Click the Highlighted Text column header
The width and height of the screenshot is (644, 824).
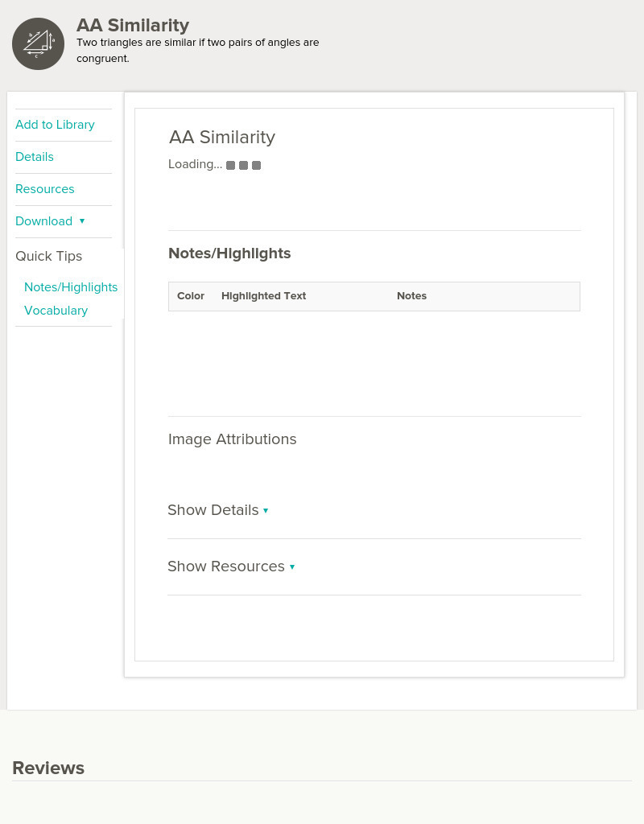click(263, 296)
